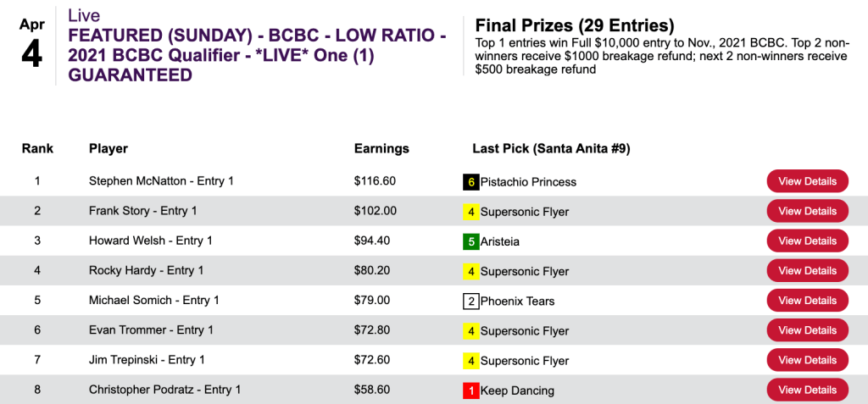The image size is (868, 404).
Task: Open View Details for Frank Story
Action: pyautogui.click(x=807, y=212)
